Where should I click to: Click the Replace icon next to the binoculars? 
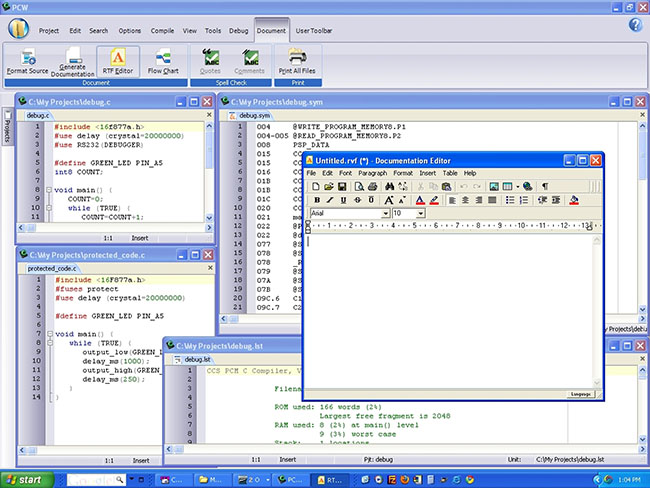pyautogui.click(x=403, y=187)
